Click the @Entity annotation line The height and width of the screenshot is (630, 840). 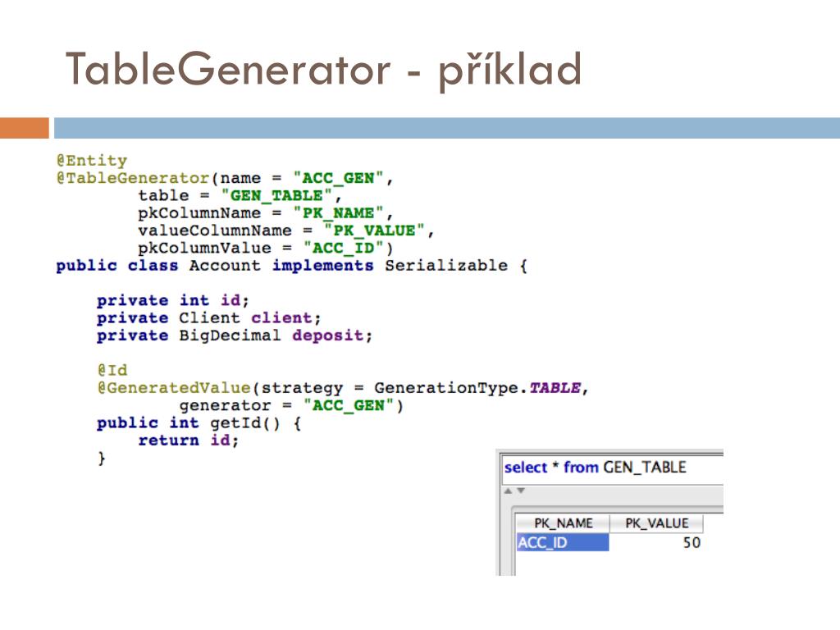coord(92,160)
